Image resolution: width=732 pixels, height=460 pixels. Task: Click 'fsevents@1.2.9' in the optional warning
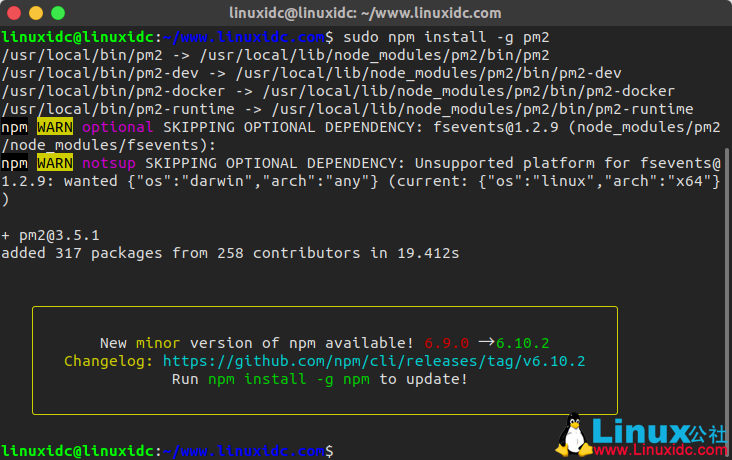496,127
